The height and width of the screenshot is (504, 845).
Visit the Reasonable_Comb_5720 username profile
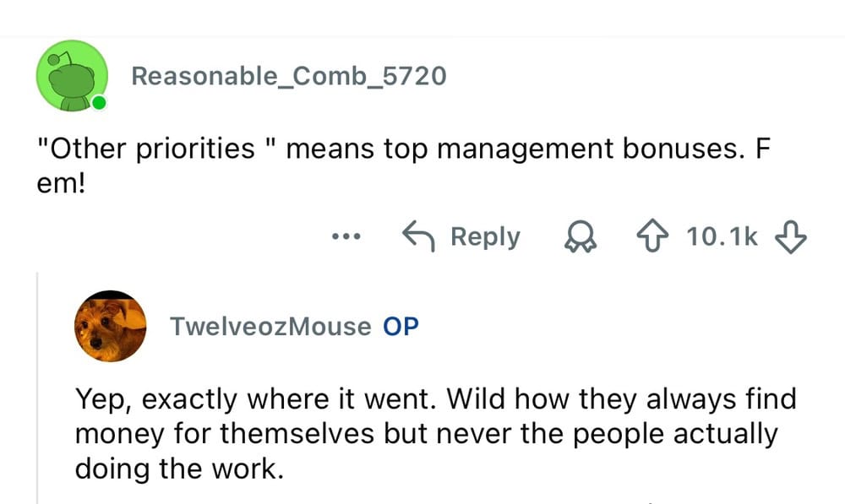point(288,76)
